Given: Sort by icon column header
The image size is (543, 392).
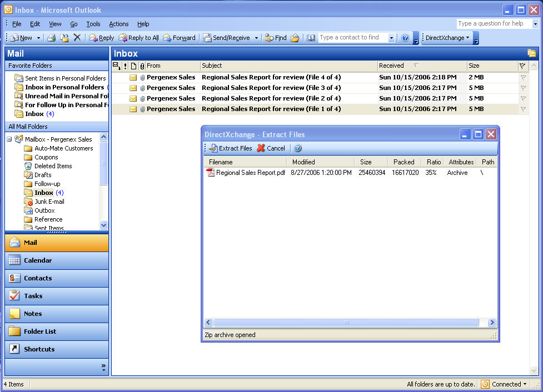Looking at the screenshot, I should pyautogui.click(x=133, y=66).
